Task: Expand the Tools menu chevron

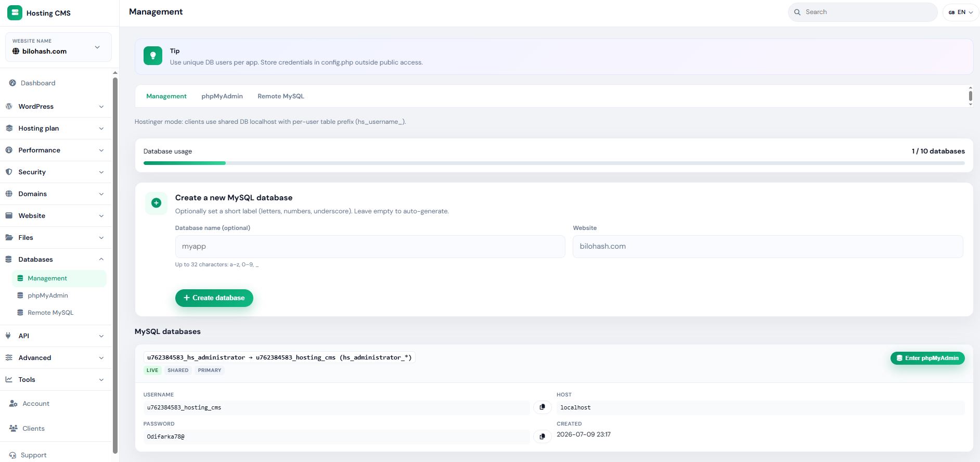Action: tap(101, 380)
